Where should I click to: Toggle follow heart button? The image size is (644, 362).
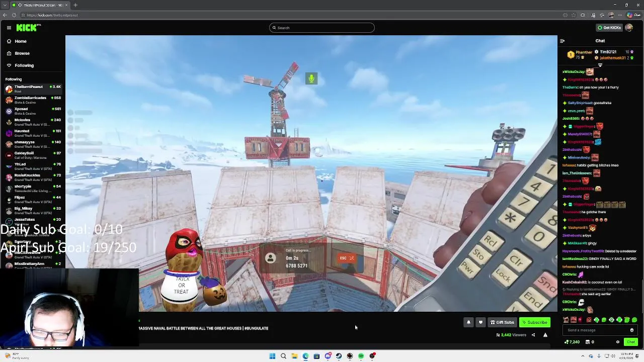(480, 322)
